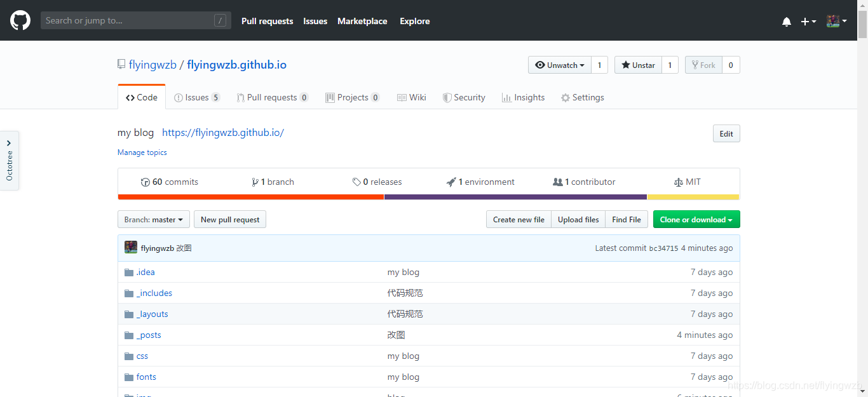
Task: Open Explore in top navigation
Action: pyautogui.click(x=415, y=21)
